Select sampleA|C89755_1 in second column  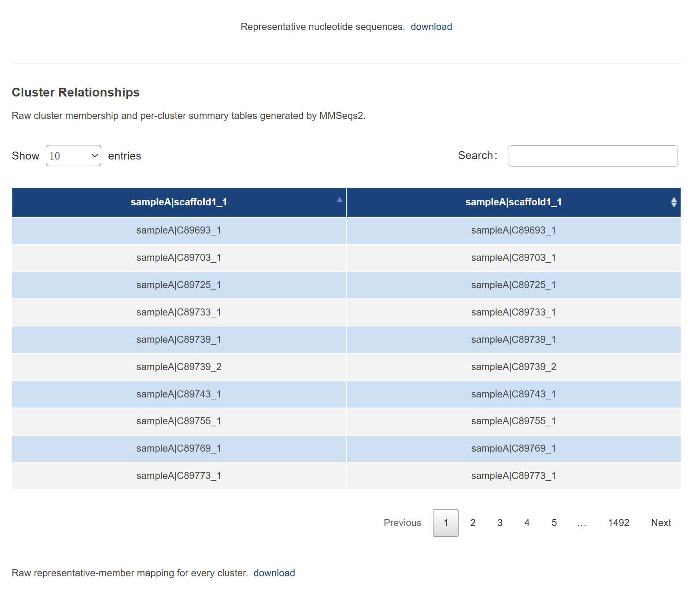click(x=514, y=421)
